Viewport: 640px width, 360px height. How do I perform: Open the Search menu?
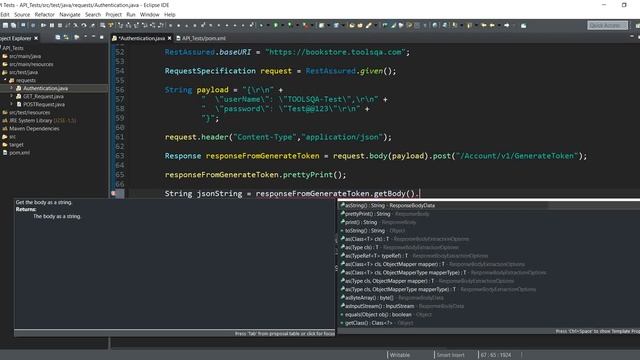[93, 14]
